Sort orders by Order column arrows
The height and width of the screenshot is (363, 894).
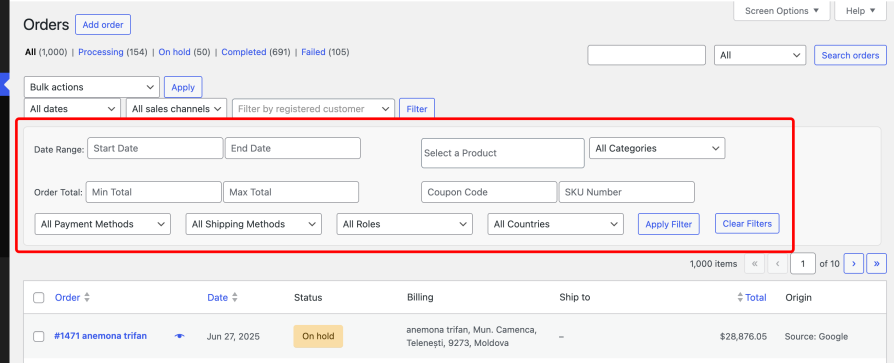pyautogui.click(x=87, y=297)
